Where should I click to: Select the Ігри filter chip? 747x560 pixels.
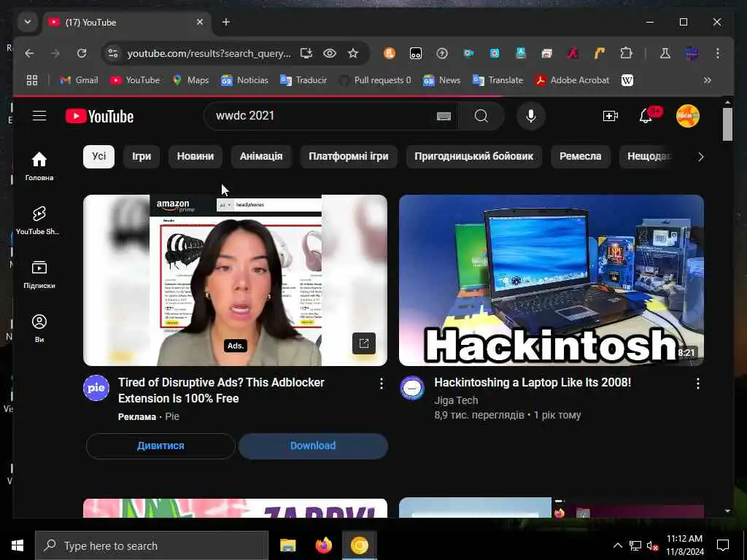click(x=142, y=156)
